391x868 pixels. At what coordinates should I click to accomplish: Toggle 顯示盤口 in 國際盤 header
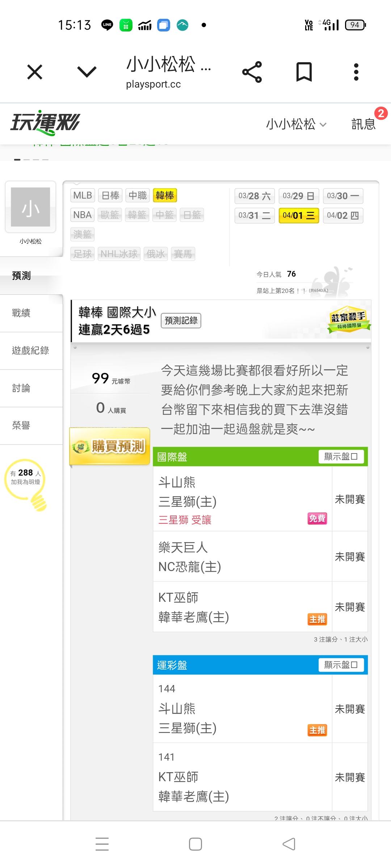pyautogui.click(x=341, y=457)
